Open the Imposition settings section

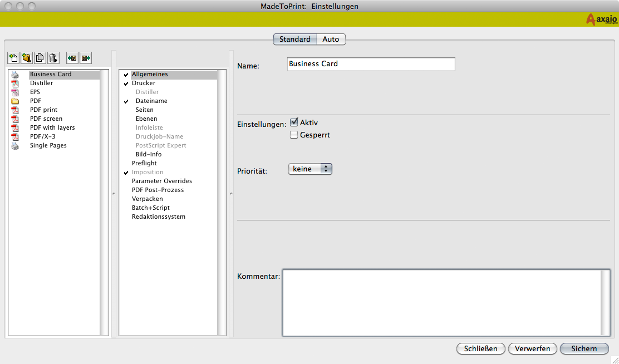click(148, 172)
